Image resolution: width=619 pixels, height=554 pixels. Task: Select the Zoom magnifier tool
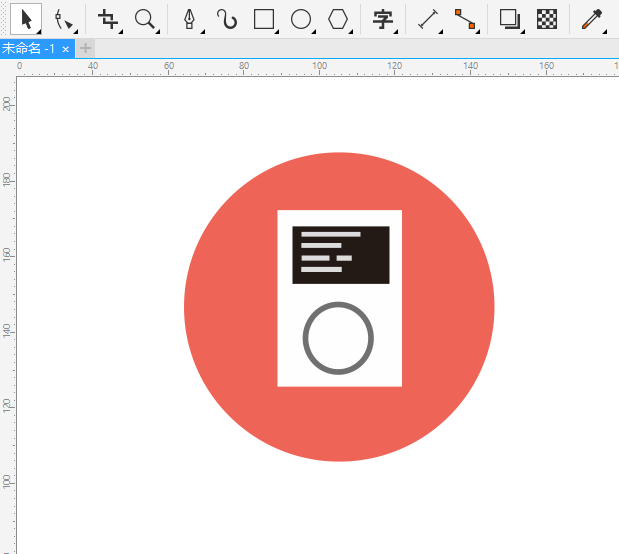click(145, 19)
